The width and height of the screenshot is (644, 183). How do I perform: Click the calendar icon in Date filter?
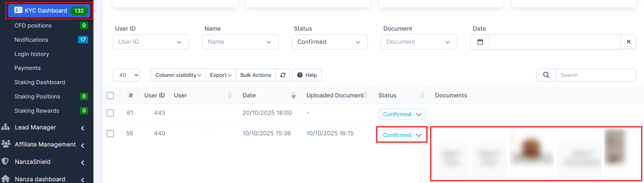480,42
